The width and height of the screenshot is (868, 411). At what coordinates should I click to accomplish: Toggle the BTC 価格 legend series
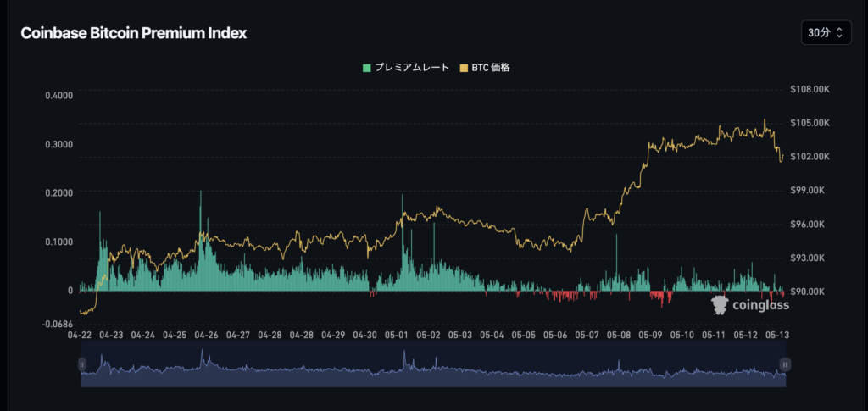(x=485, y=68)
